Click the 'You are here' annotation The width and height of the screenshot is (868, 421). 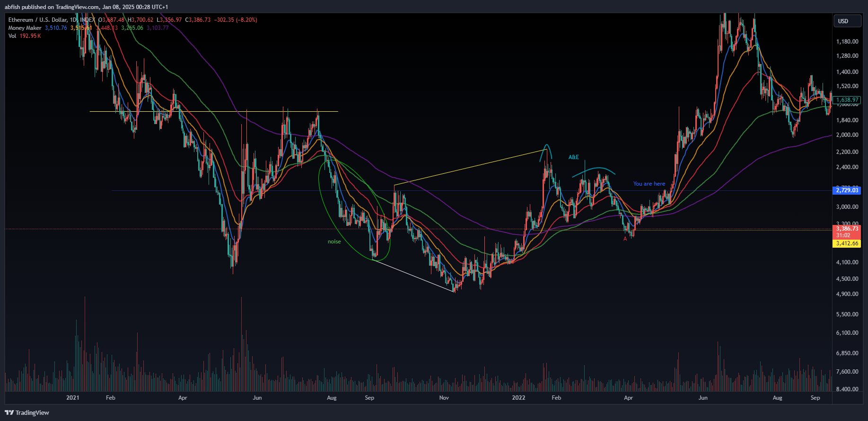coord(649,184)
